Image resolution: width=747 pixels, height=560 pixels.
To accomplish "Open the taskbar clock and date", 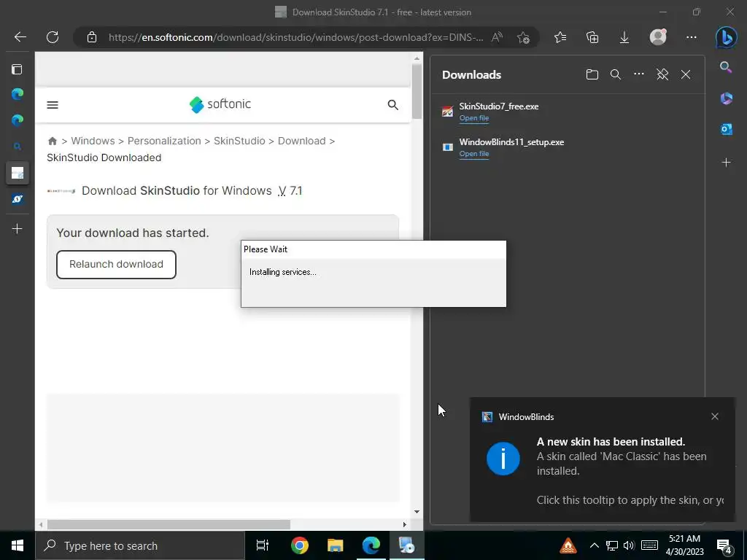I will [x=684, y=545].
